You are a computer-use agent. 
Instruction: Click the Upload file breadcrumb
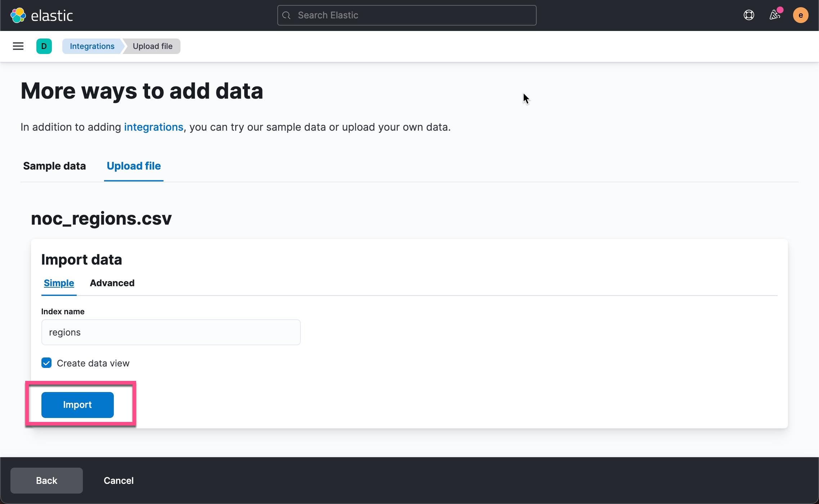(153, 46)
